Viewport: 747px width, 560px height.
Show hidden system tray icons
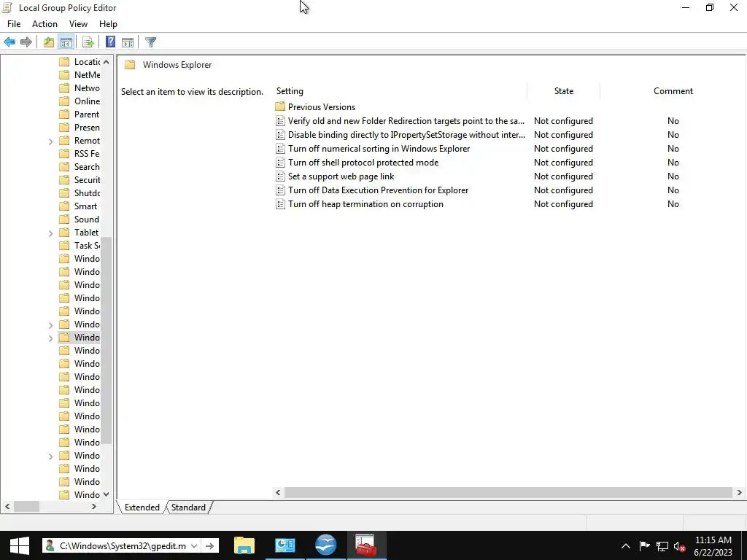point(625,546)
